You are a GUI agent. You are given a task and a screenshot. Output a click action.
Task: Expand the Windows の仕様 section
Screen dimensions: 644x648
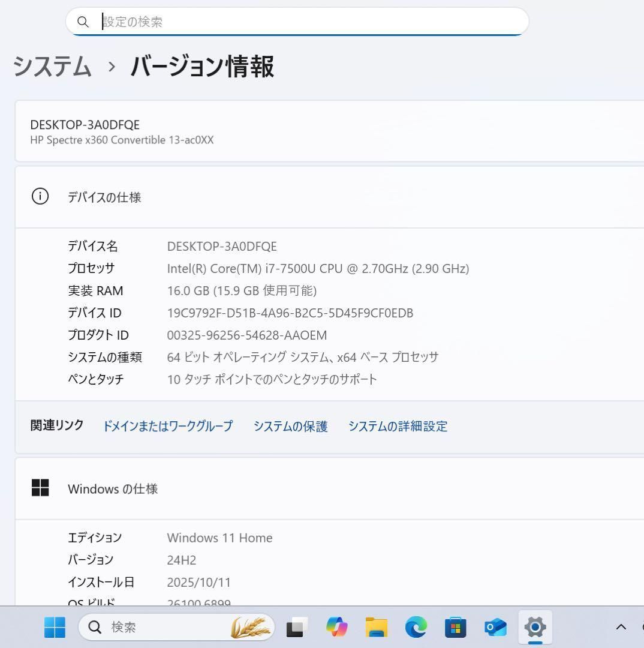(x=113, y=488)
